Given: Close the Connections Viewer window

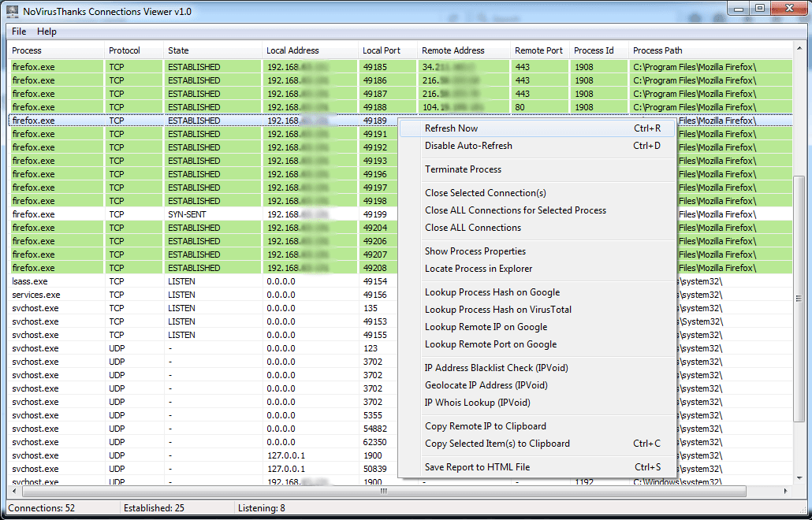Looking at the screenshot, I should 789,9.
